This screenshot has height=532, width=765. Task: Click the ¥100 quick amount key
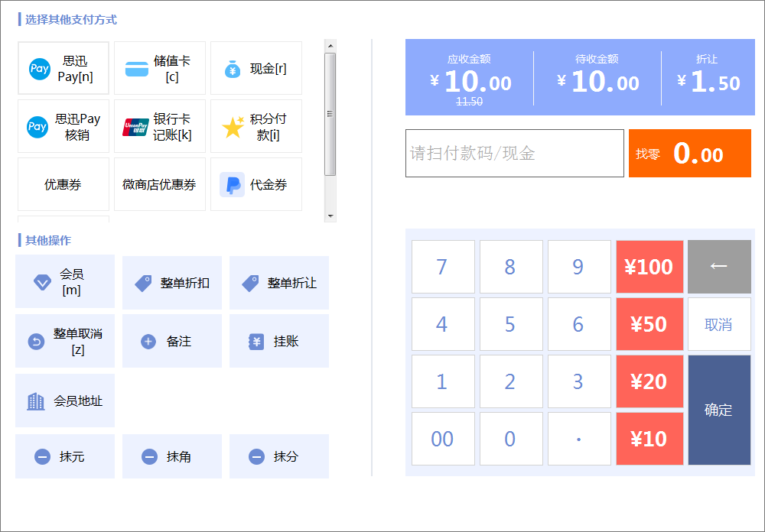649,267
